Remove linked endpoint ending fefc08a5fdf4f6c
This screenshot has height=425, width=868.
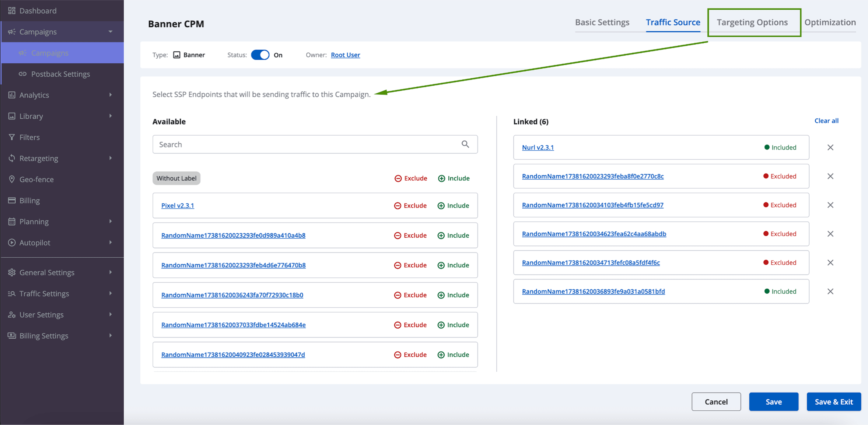click(830, 262)
